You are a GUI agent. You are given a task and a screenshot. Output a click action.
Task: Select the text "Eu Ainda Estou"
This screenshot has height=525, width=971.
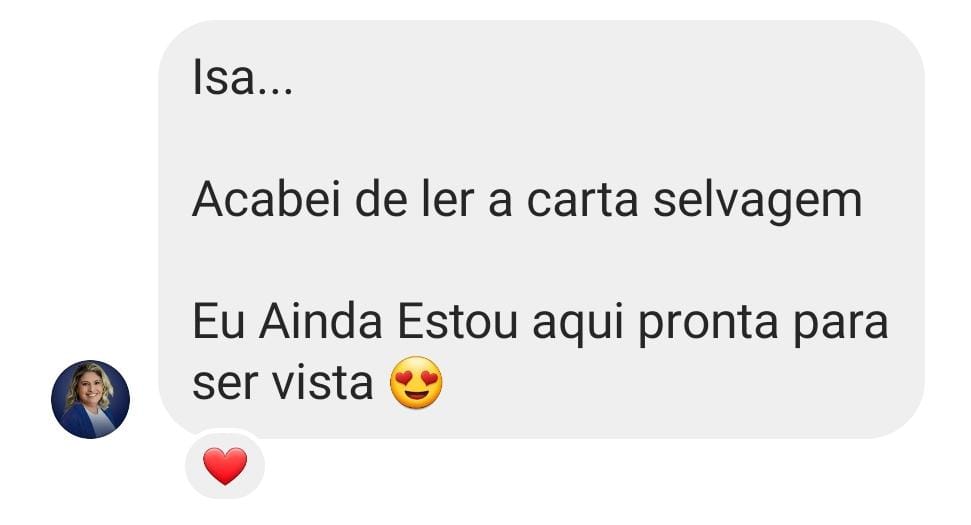point(355,322)
